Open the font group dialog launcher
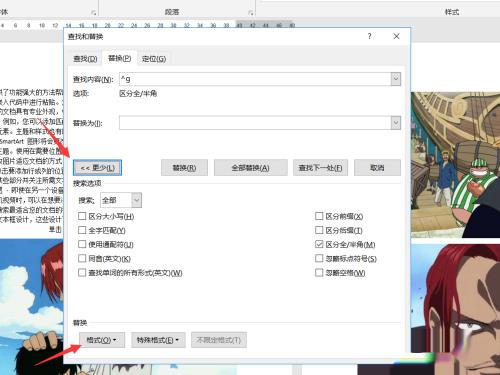Viewport: 500px width, 375px height. point(94,13)
